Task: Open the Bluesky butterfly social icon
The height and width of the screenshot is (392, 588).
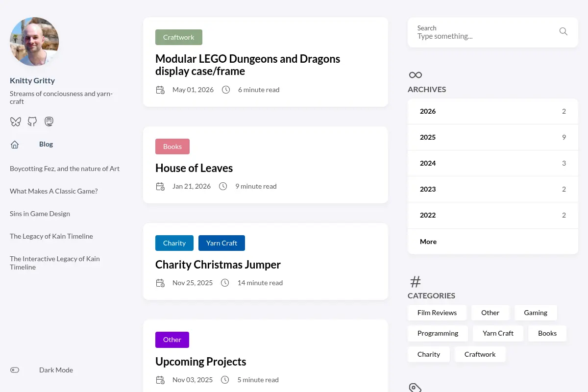Action: pyautogui.click(x=16, y=122)
